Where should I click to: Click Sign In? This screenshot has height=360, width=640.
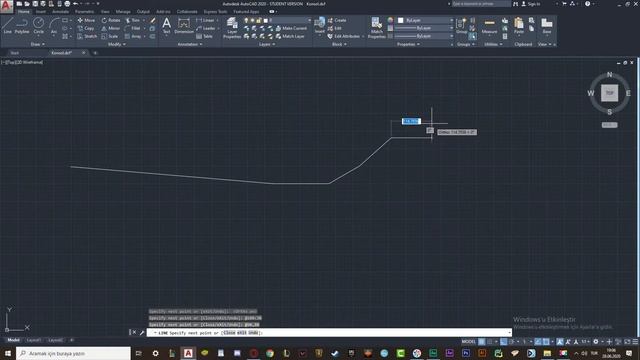click(x=531, y=4)
